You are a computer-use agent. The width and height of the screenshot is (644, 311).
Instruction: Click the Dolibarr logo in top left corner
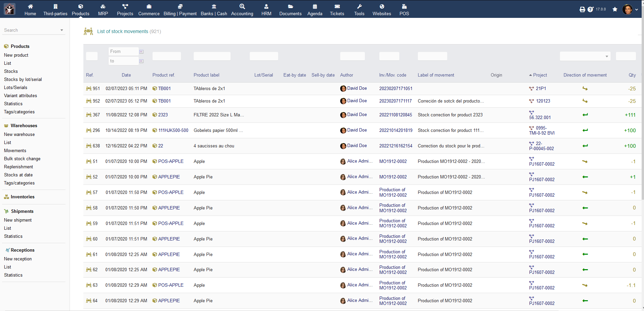tap(9, 9)
